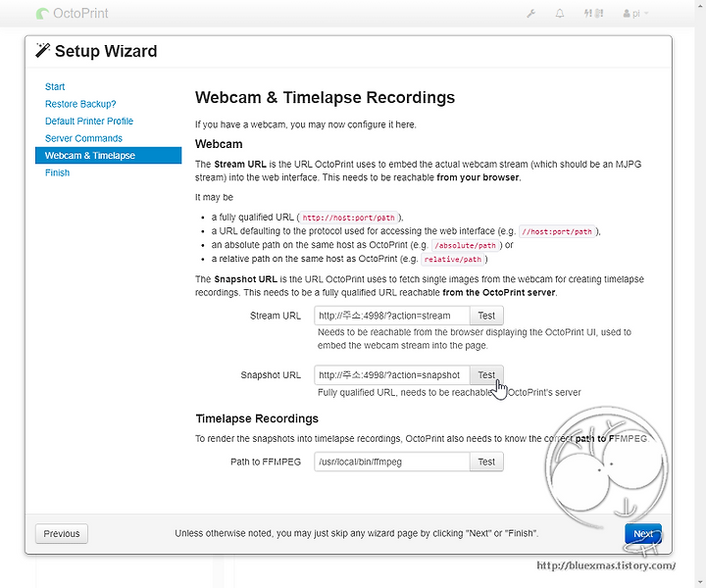Click the Path to FFMPEG label

(x=266, y=462)
